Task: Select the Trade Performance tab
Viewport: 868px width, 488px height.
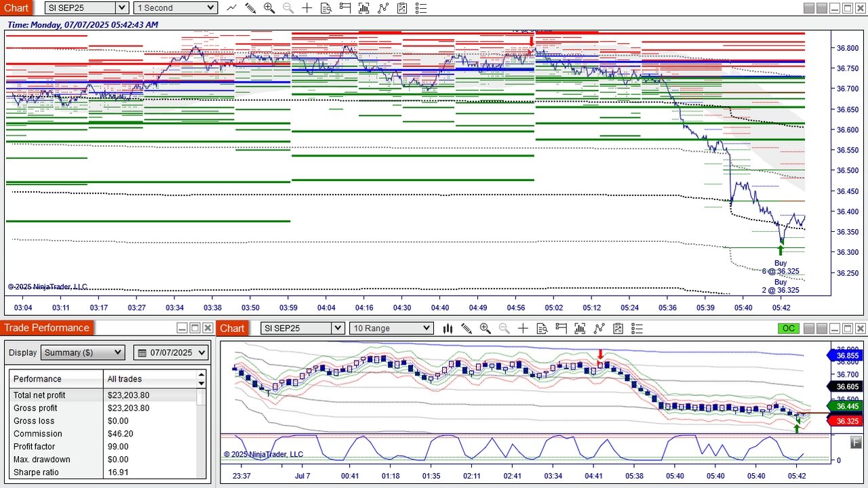Action: [47, 328]
